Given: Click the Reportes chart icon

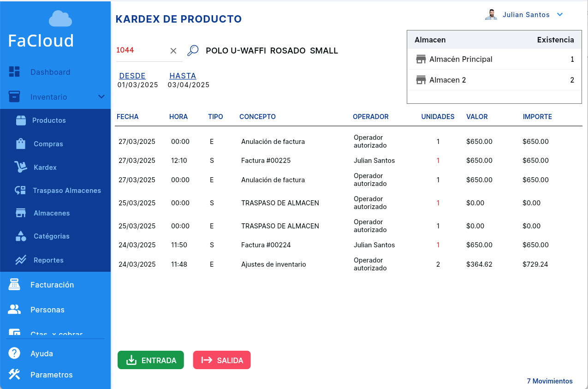Looking at the screenshot, I should [21, 260].
